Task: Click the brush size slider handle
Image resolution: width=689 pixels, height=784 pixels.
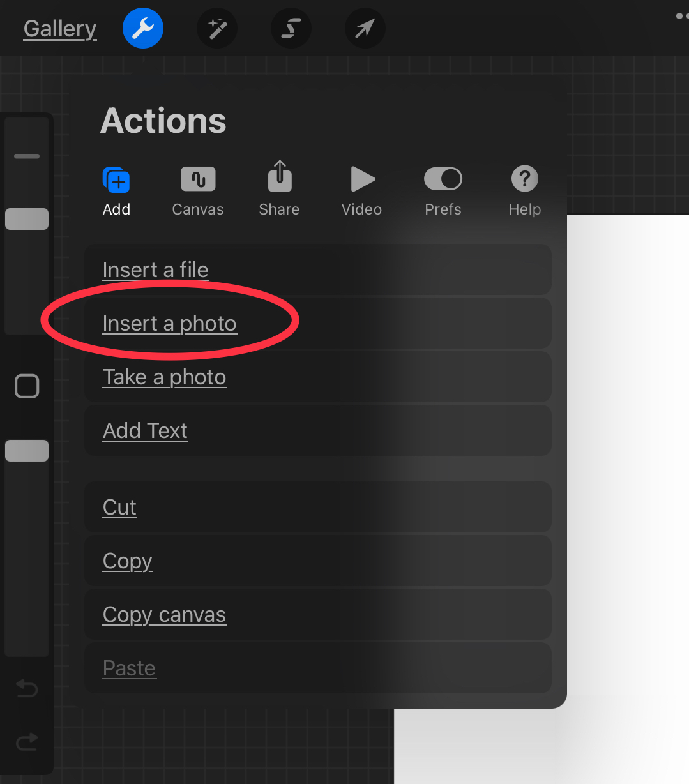Action: coord(27,219)
